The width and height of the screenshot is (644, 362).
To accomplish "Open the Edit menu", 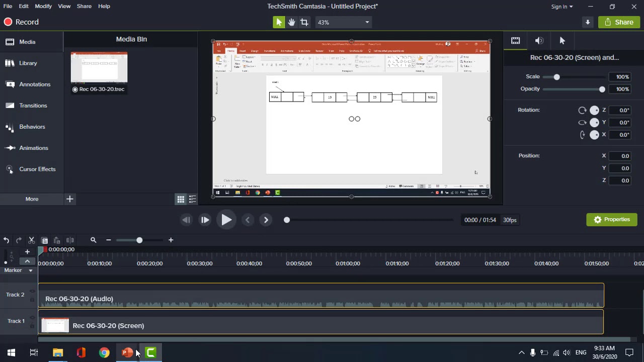I will click(x=24, y=6).
